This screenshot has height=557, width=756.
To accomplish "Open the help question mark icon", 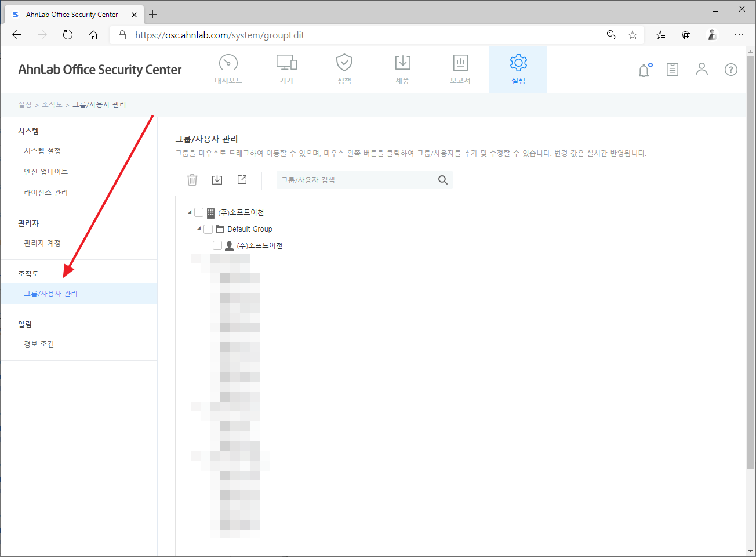I will point(731,70).
